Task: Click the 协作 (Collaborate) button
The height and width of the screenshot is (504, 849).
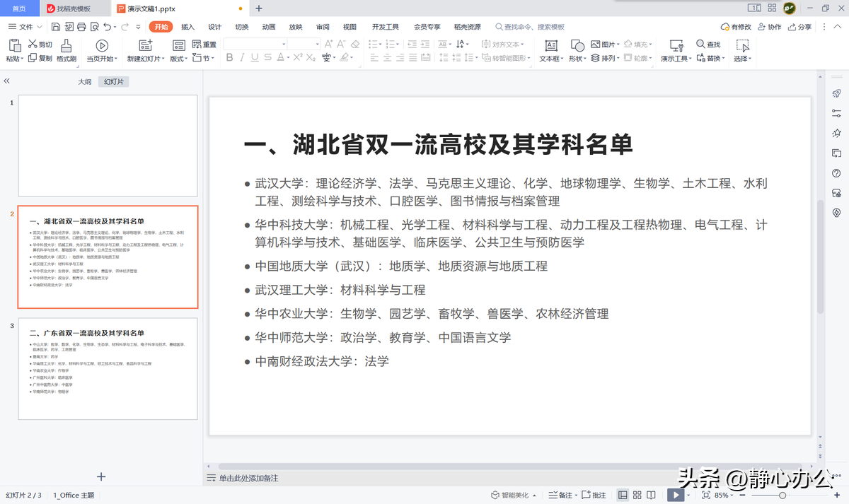Action: click(x=769, y=27)
